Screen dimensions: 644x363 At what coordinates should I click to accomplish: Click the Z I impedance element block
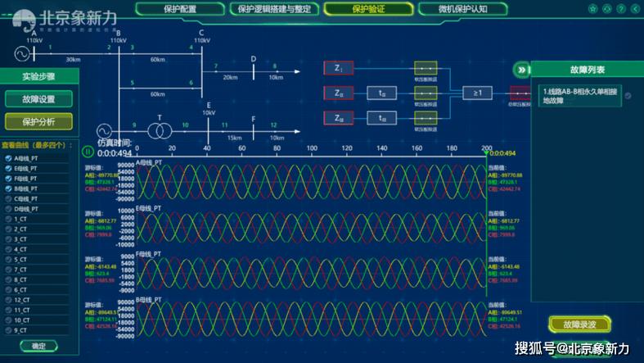(339, 68)
